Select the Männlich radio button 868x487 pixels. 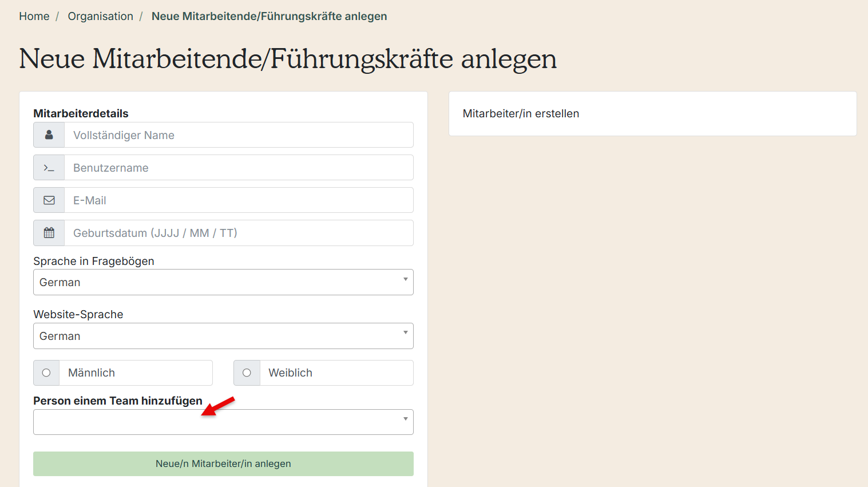pos(46,373)
